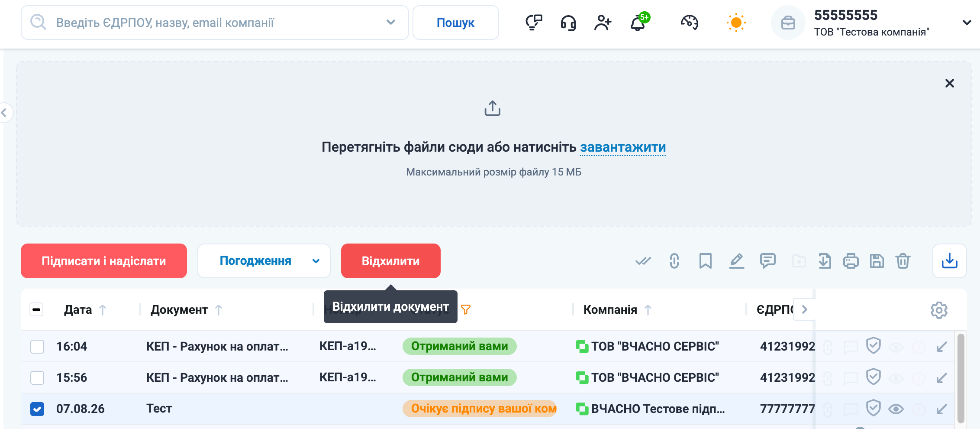Viewport: 980px width, 429px height.
Task: Open the help chat lightbulb icon
Action: (534, 23)
